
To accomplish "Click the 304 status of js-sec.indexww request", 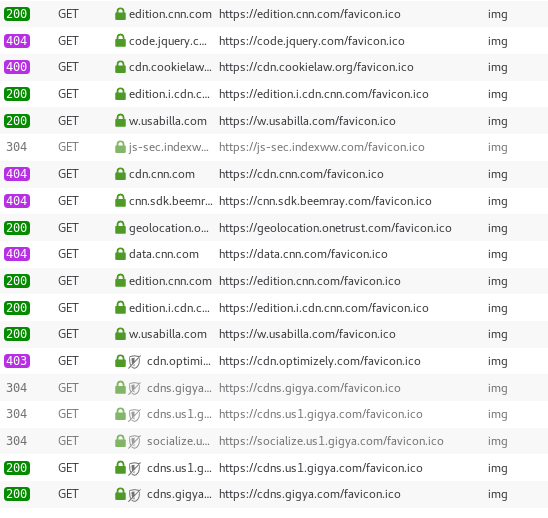I will click(x=16, y=147).
